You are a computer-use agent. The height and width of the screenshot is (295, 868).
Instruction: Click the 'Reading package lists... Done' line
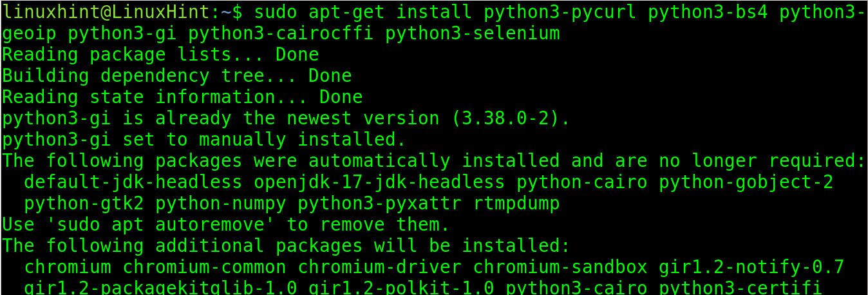161,55
